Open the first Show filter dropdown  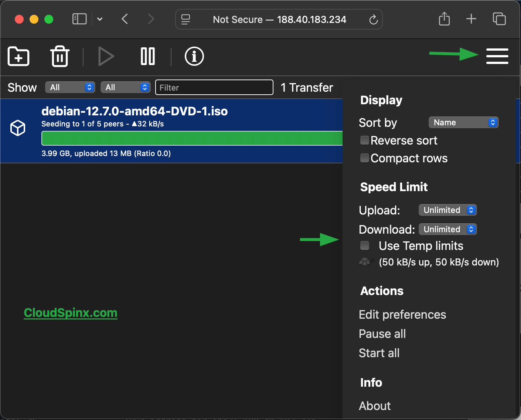70,87
